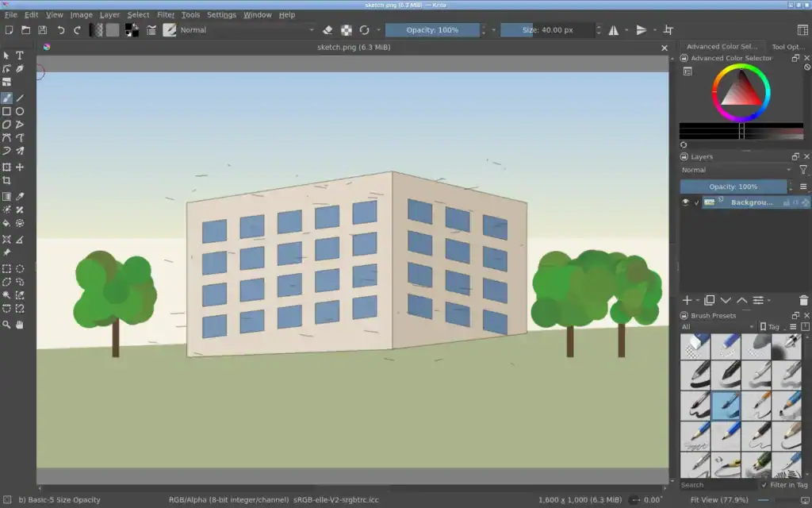Open the layer properties dropdown arrow

pos(769,300)
